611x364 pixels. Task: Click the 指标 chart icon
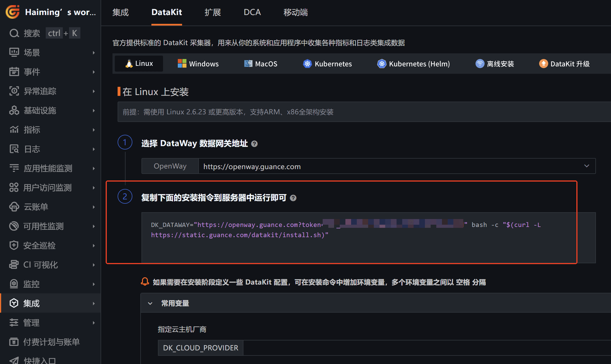point(14,130)
